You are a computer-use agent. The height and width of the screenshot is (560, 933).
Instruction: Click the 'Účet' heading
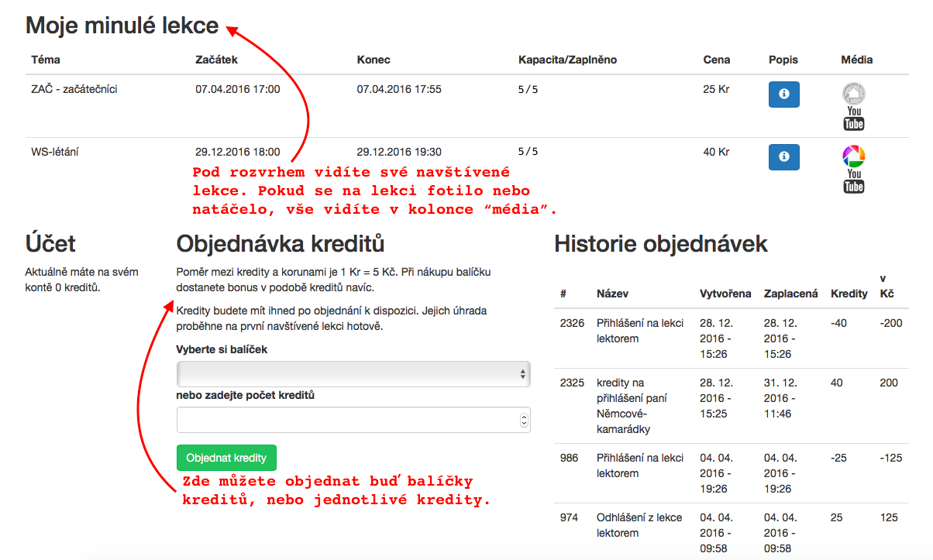pyautogui.click(x=50, y=244)
